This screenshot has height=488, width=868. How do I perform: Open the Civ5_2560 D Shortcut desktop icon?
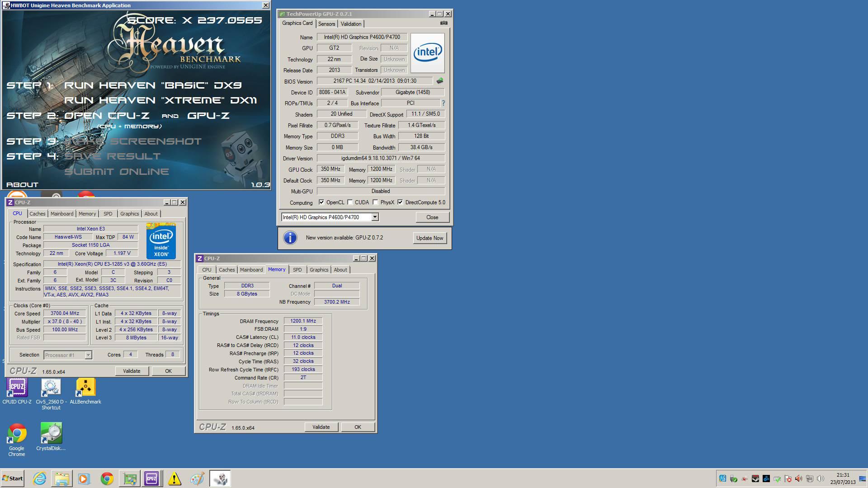pos(51,394)
